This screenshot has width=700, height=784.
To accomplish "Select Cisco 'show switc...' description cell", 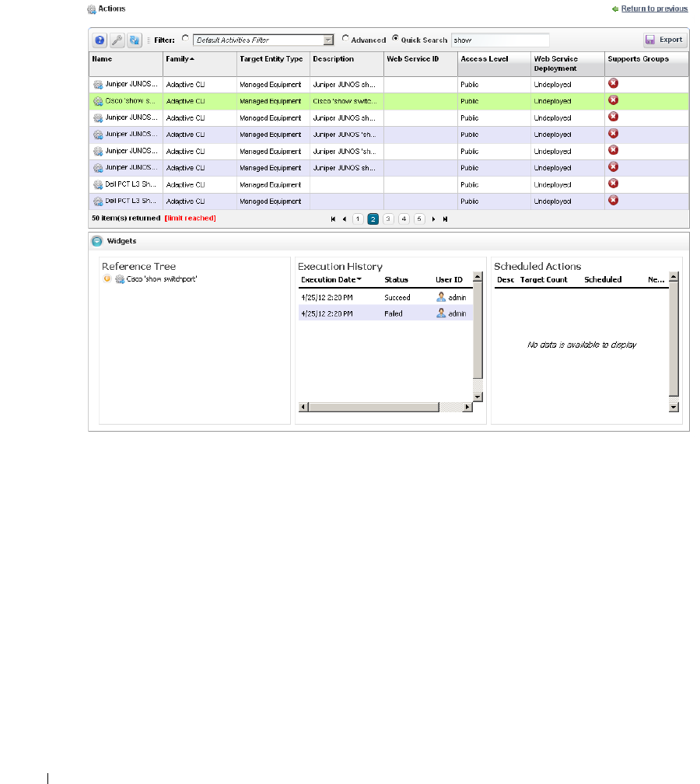I will pos(347,101).
